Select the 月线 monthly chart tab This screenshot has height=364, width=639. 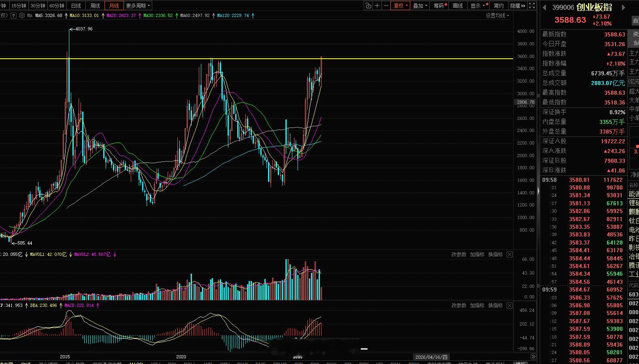tap(114, 6)
